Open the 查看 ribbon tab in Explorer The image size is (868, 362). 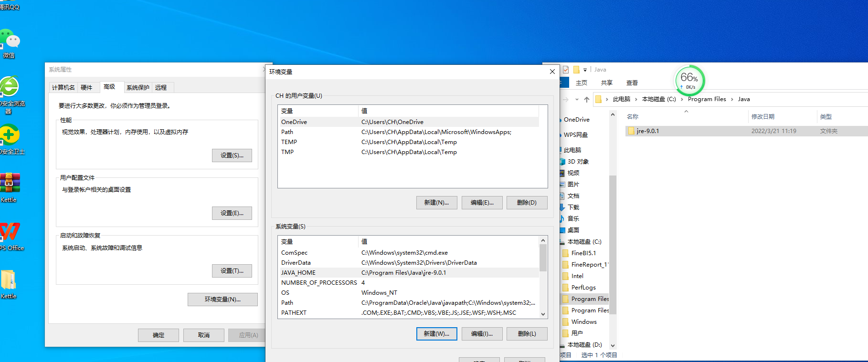[632, 83]
